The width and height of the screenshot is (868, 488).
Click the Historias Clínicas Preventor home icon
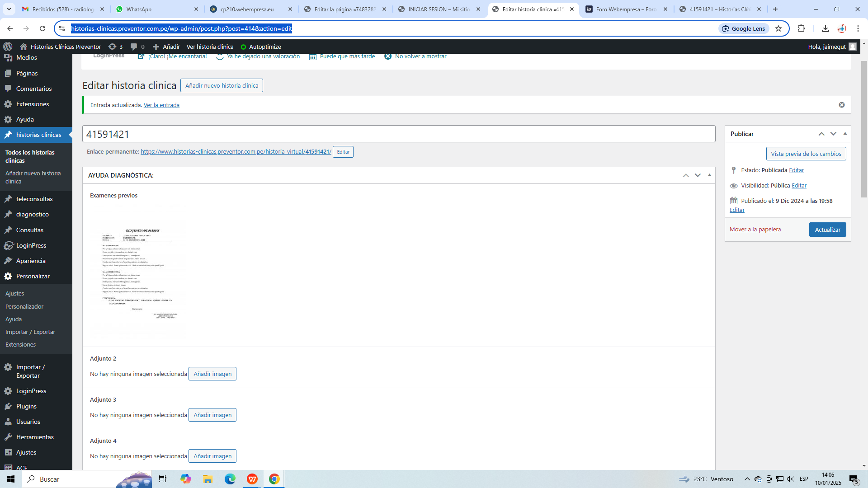[24, 47]
